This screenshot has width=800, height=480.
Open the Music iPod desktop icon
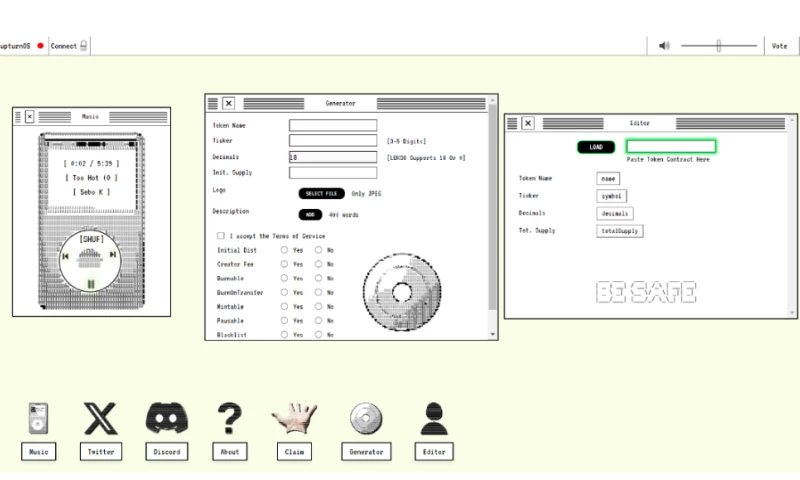[x=38, y=419]
